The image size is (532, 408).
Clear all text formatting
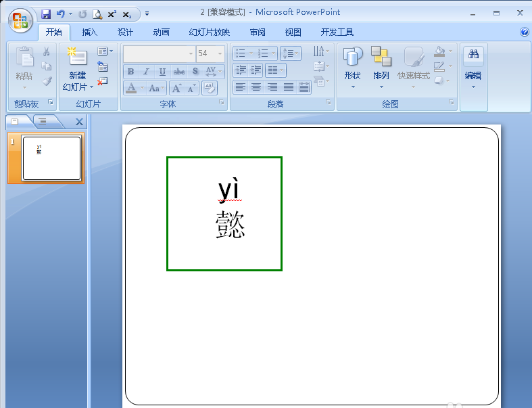tap(210, 89)
